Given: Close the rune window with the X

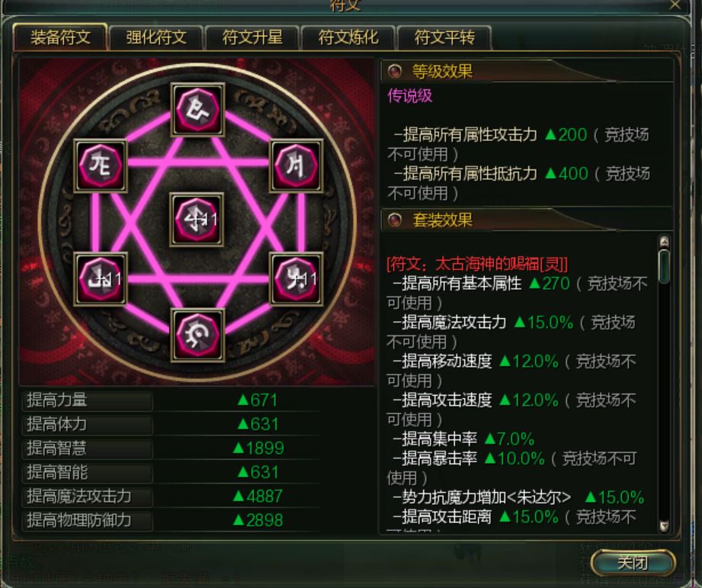Looking at the screenshot, I should (675, 5).
